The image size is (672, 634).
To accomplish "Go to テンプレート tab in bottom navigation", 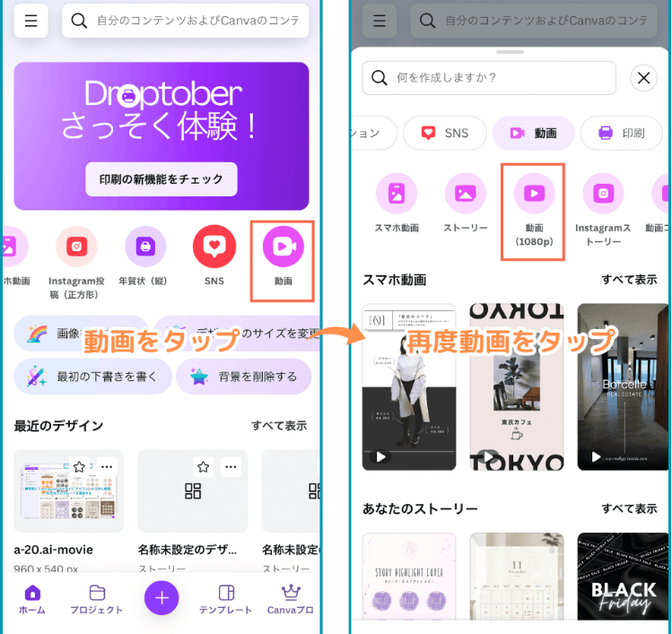I will pyautogui.click(x=226, y=599).
